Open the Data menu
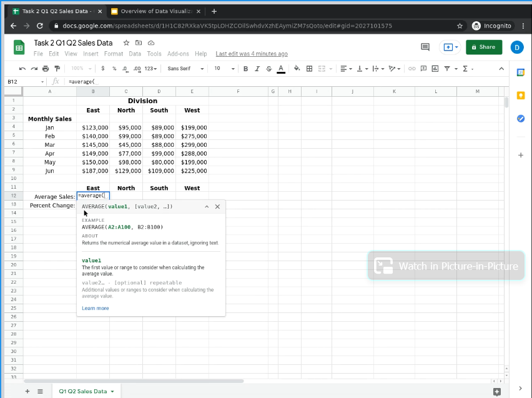Viewport: 532px width, 398px height. [x=134, y=54]
